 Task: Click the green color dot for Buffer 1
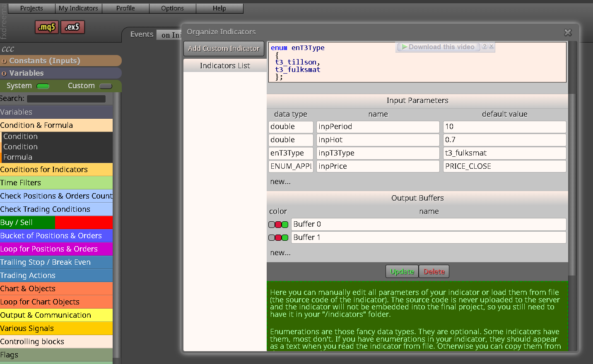pos(285,238)
